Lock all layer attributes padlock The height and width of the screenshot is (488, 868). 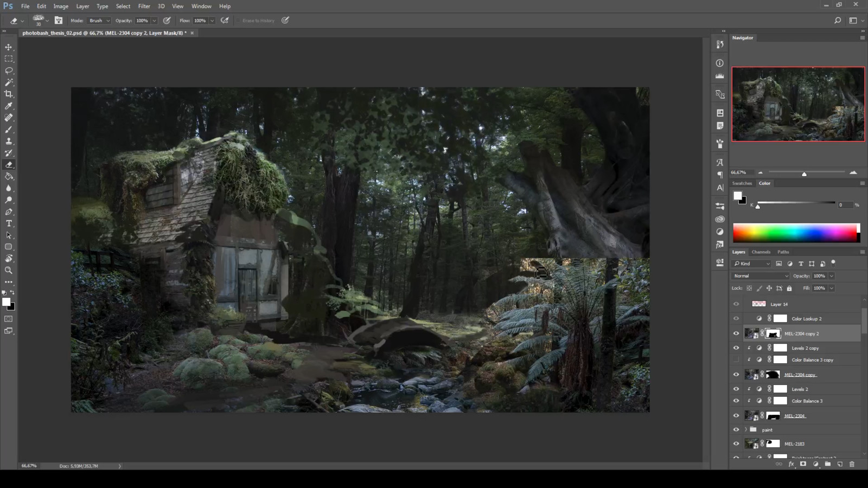point(789,288)
